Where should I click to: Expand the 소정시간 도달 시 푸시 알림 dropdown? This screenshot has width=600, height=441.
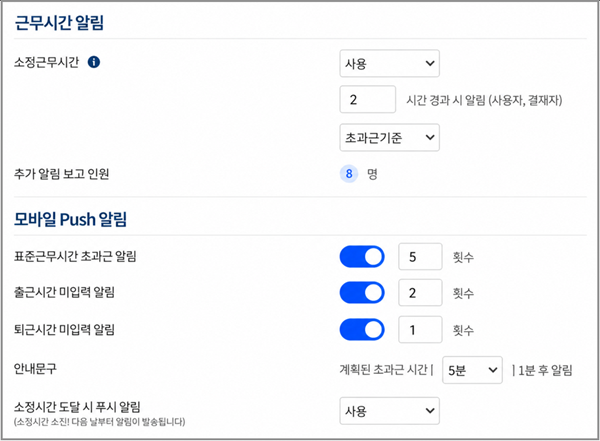[x=389, y=410]
